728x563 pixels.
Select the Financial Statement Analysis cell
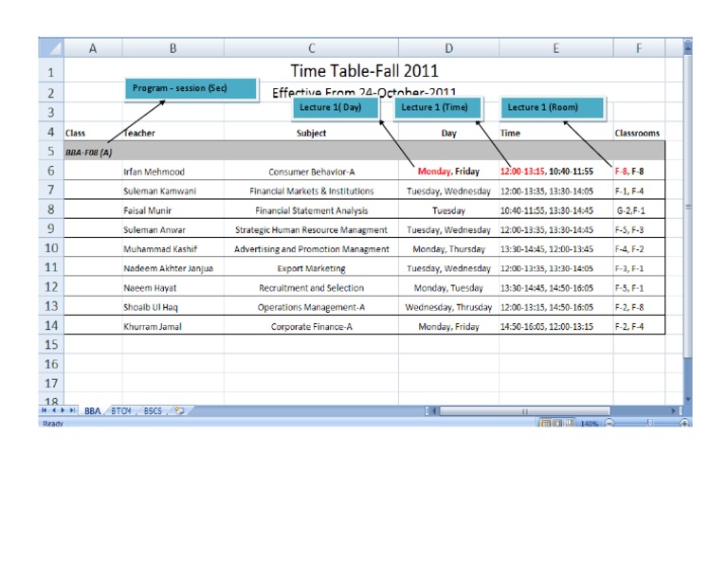[311, 210]
